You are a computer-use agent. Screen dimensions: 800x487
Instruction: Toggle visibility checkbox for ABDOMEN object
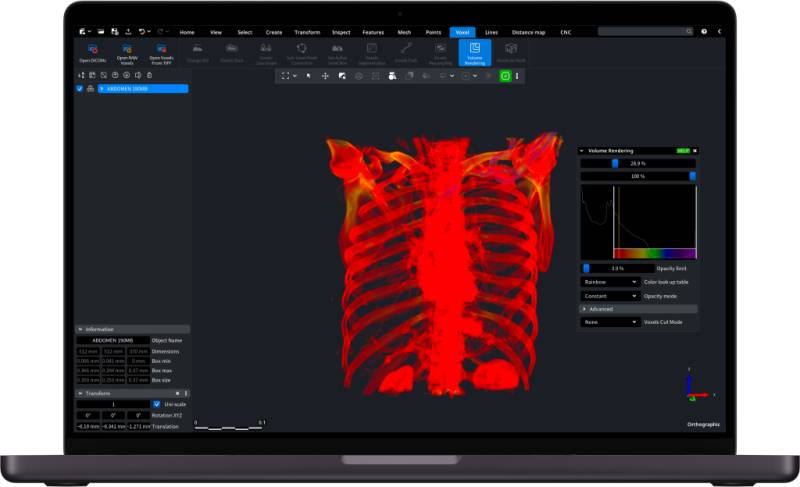pos(80,89)
